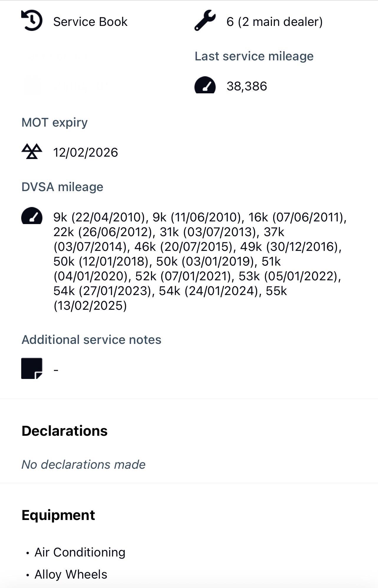Click the 38,386 mileage value
The image size is (378, 588).
click(247, 86)
